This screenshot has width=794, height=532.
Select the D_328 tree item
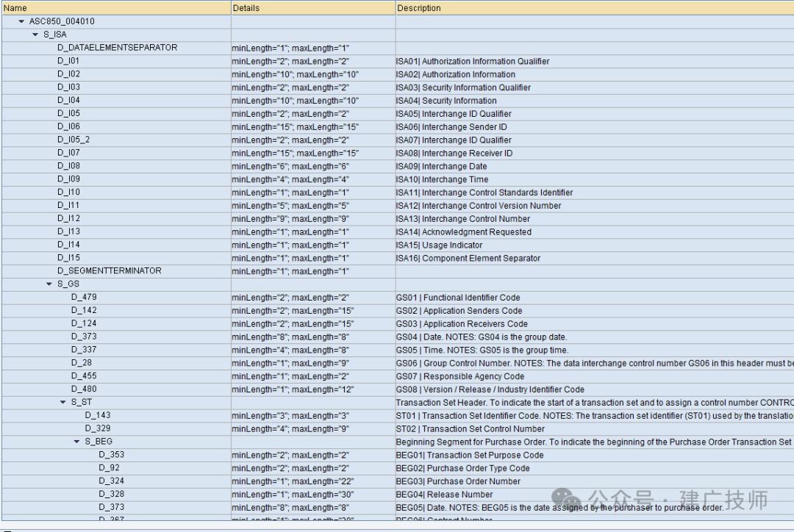pyautogui.click(x=112, y=494)
